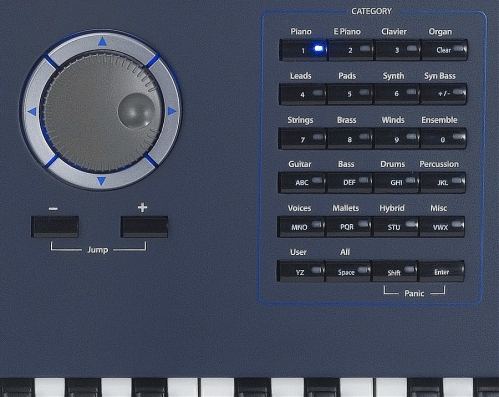
Task: Select the Pads category button
Action: coord(350,94)
